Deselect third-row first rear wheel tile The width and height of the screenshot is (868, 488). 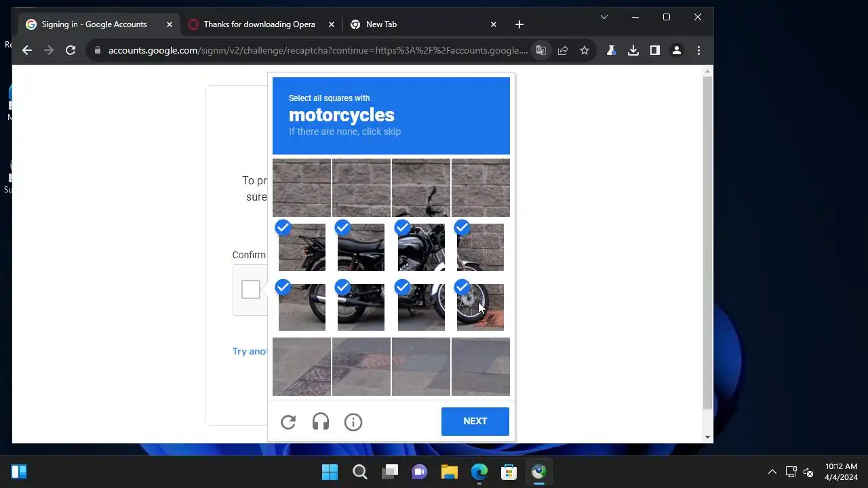tap(302, 307)
